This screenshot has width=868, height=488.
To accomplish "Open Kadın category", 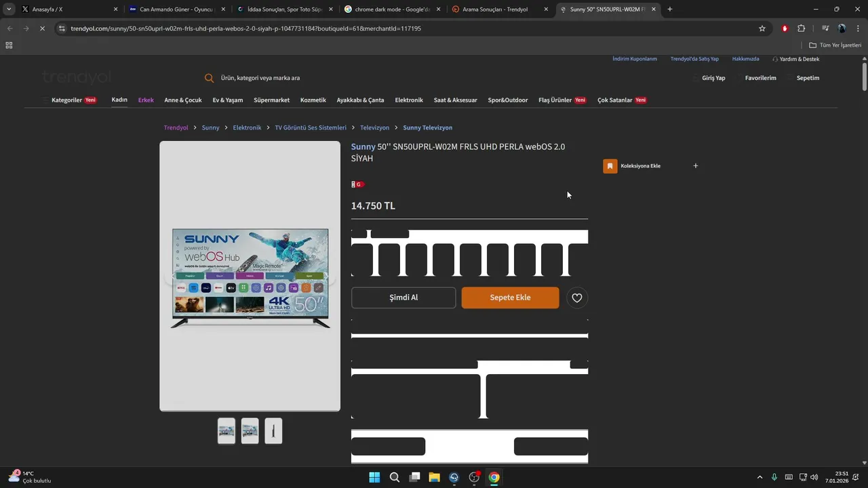I will point(119,100).
